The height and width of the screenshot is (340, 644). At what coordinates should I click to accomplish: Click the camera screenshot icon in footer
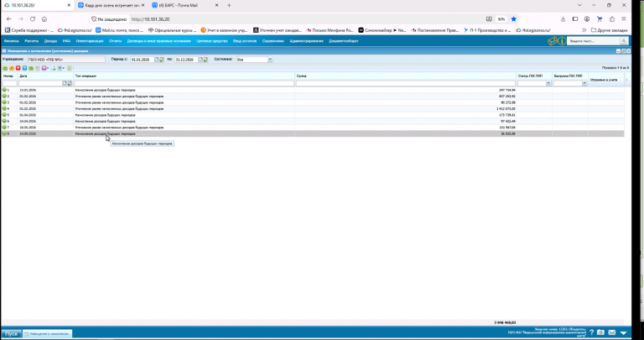[600, 332]
